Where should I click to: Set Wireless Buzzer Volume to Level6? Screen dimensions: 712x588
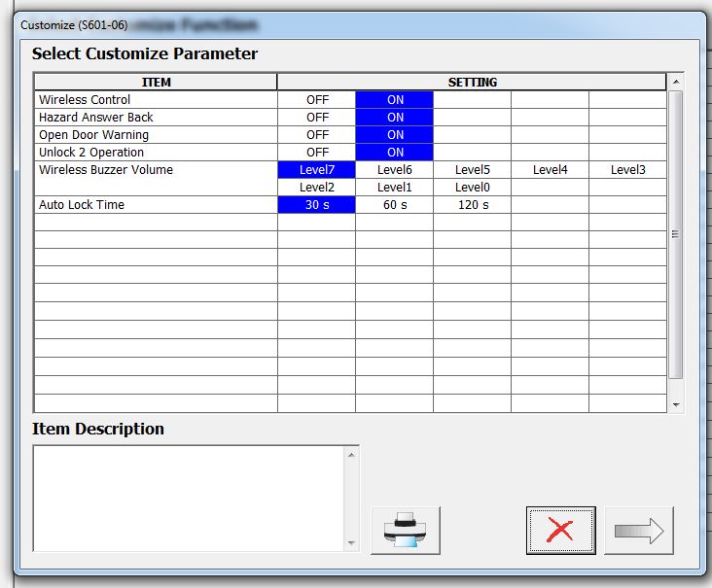point(395,170)
